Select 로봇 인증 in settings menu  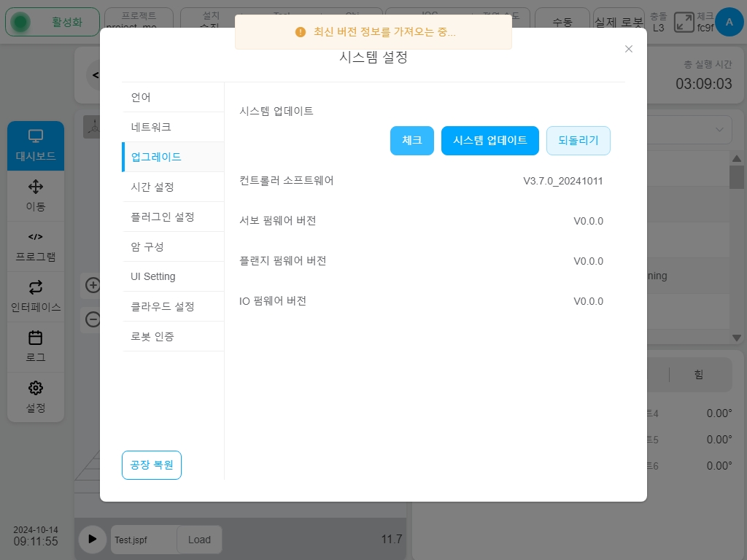[174, 337]
